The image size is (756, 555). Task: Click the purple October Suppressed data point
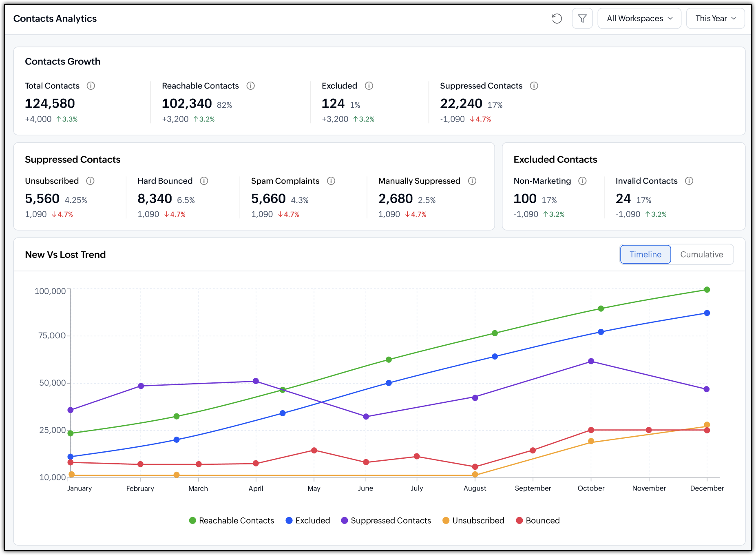[x=591, y=361]
